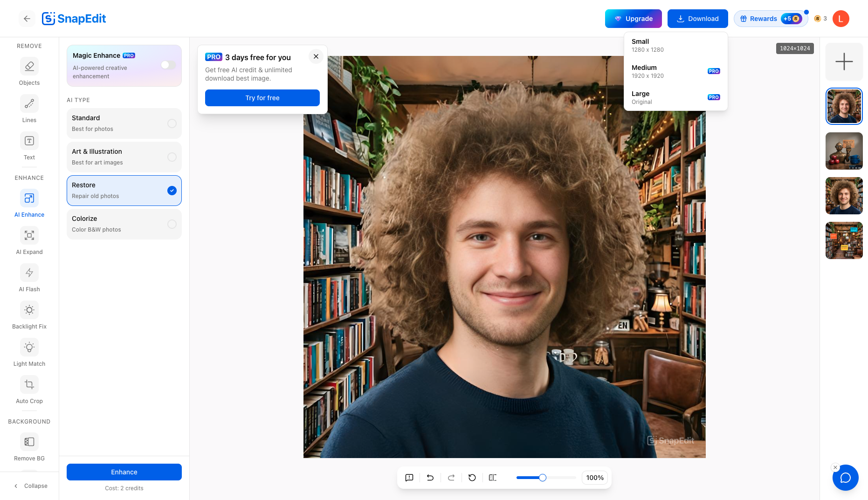Click Try for free button
The height and width of the screenshot is (500, 868).
coord(262,98)
